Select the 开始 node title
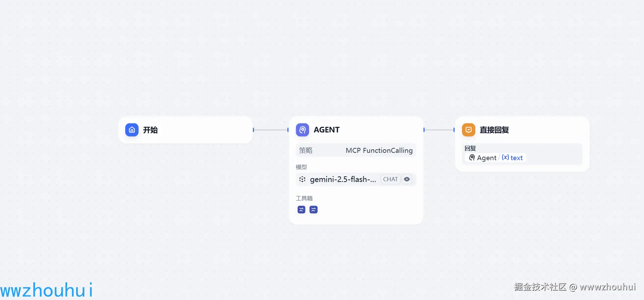This screenshot has height=300, width=644. (150, 130)
